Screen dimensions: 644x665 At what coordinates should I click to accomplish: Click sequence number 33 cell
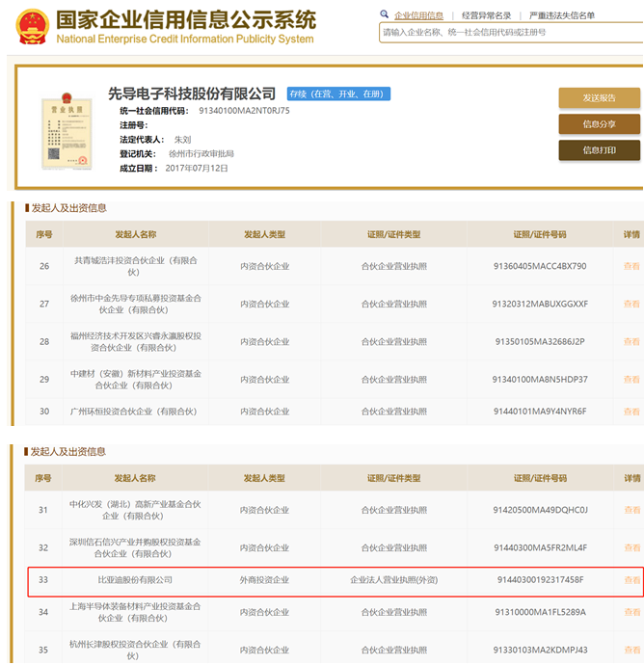click(43, 580)
